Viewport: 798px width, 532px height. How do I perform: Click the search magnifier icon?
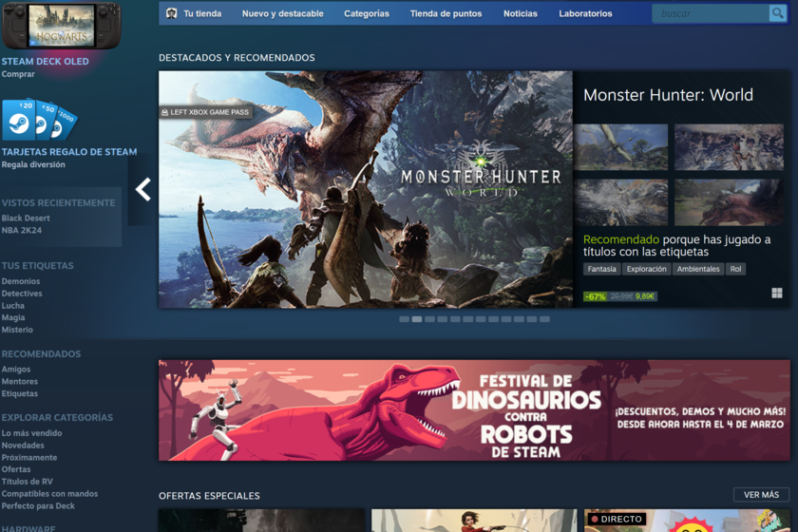click(x=777, y=13)
